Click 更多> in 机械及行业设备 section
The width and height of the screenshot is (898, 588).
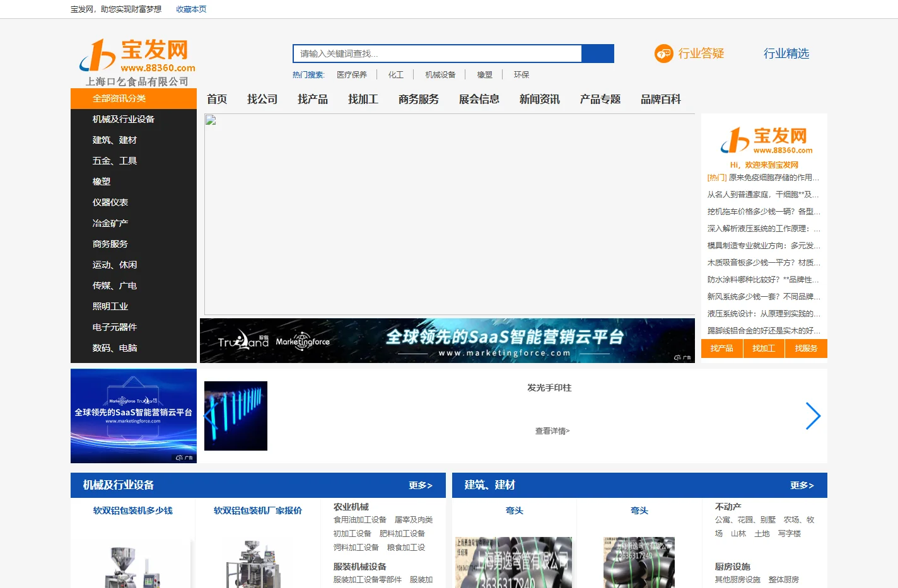tap(421, 485)
